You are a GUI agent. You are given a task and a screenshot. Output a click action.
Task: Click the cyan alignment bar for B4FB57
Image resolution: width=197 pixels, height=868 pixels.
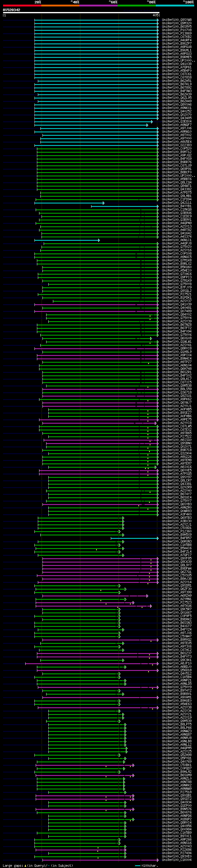[135, 539]
